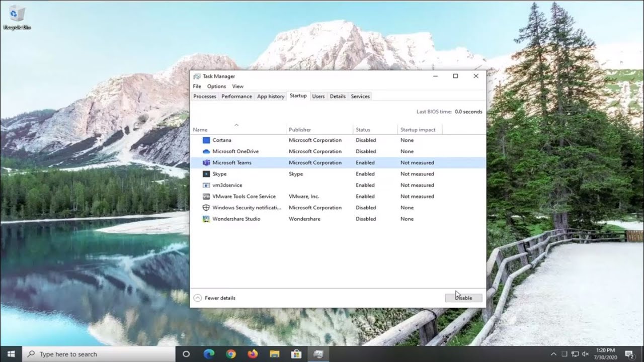Image resolution: width=644 pixels, height=362 pixels.
Task: Click the Task Manager taskbar icon
Action: pyautogui.click(x=318, y=354)
